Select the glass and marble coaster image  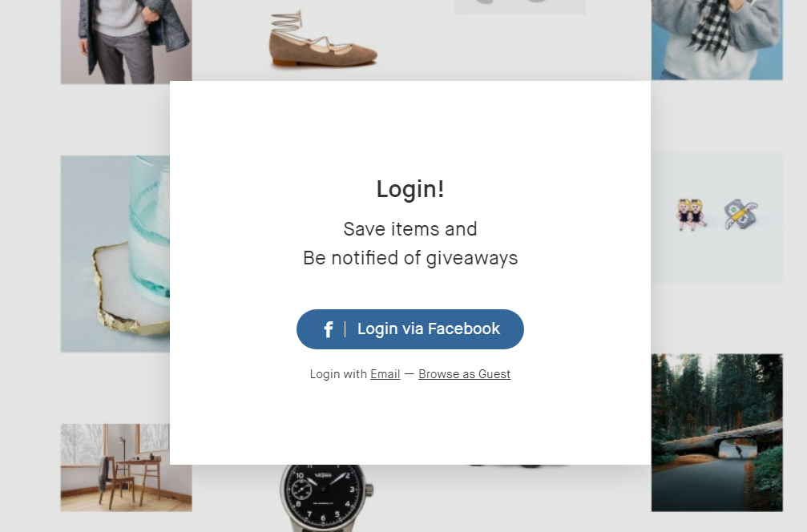pos(115,254)
